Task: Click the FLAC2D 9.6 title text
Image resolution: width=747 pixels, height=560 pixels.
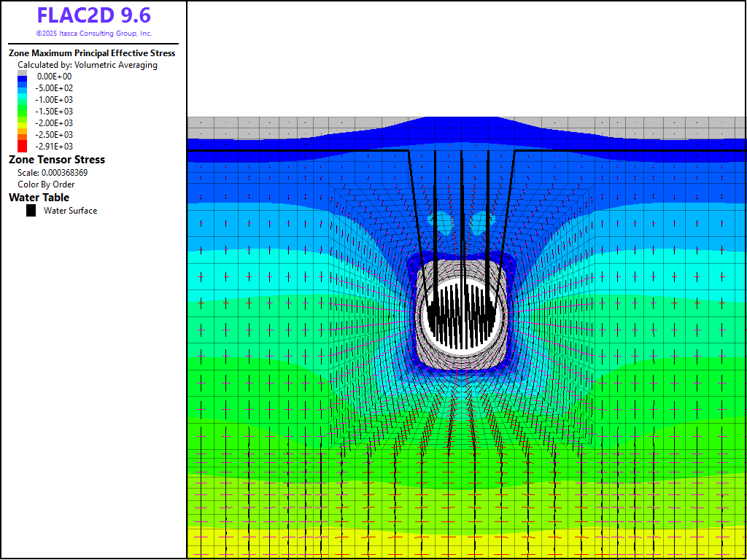Action: coord(93,16)
